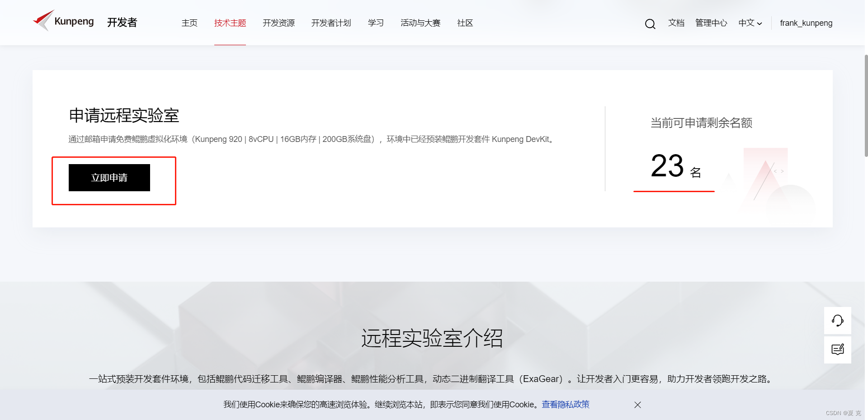Open the customer support headset icon
The image size is (868, 420).
pos(837,321)
